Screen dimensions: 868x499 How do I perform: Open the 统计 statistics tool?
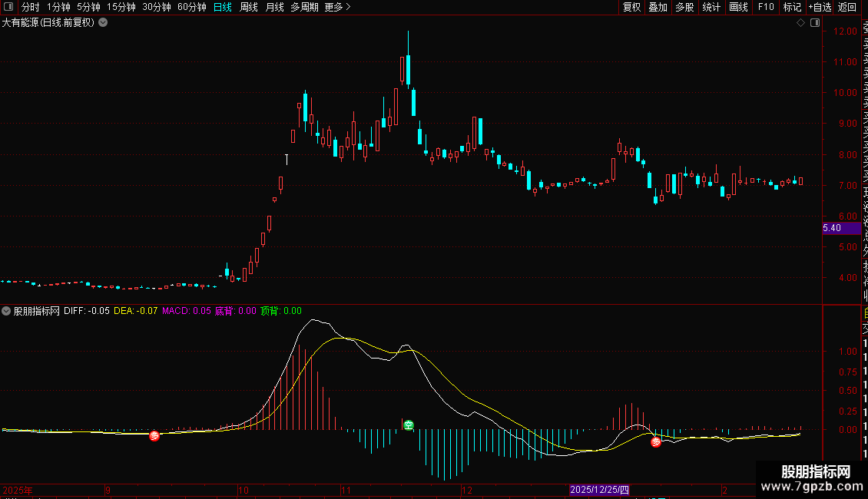tap(711, 7)
